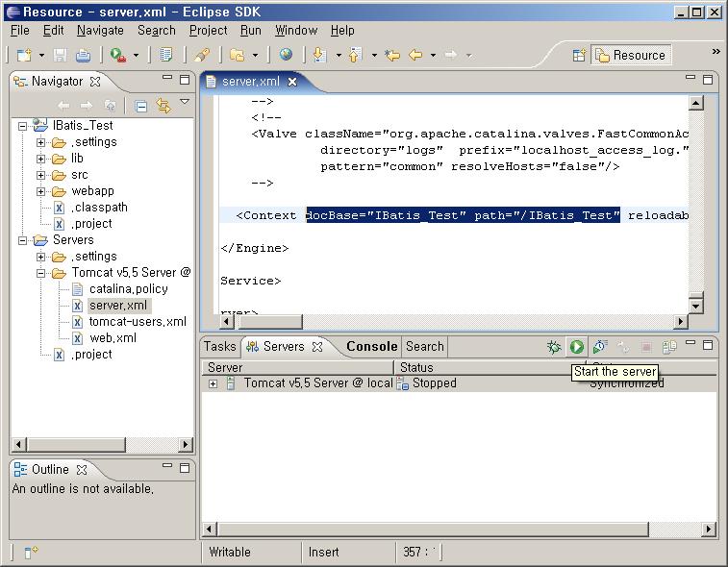Switch to the Console tab
Image resolution: width=728 pixels, height=567 pixels.
point(372,347)
